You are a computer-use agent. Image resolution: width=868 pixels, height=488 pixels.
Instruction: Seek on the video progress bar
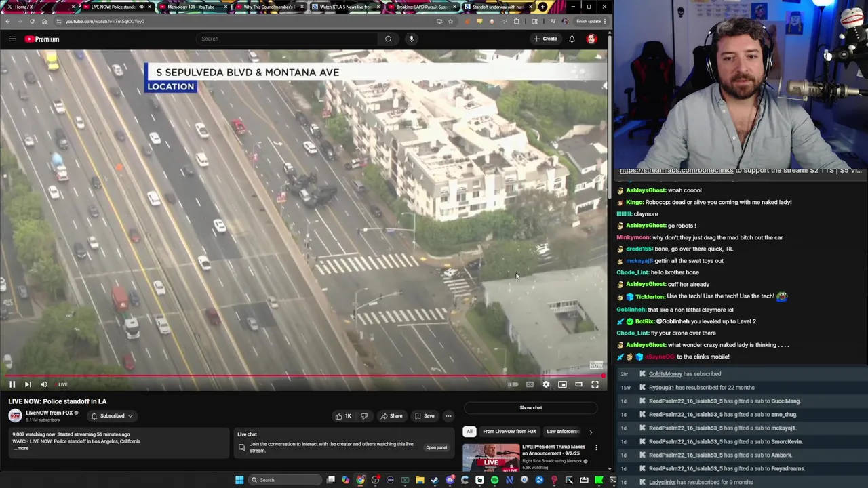pyautogui.click(x=303, y=375)
